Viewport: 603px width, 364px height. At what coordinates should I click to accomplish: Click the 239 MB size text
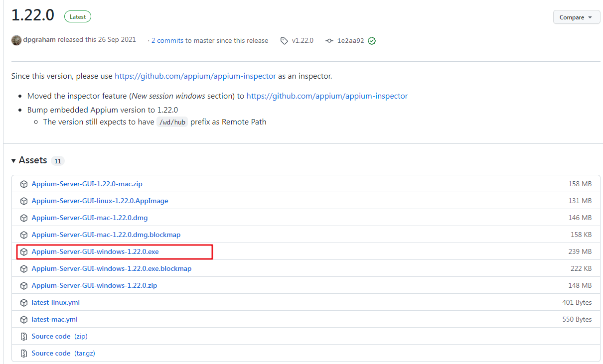[x=580, y=251]
